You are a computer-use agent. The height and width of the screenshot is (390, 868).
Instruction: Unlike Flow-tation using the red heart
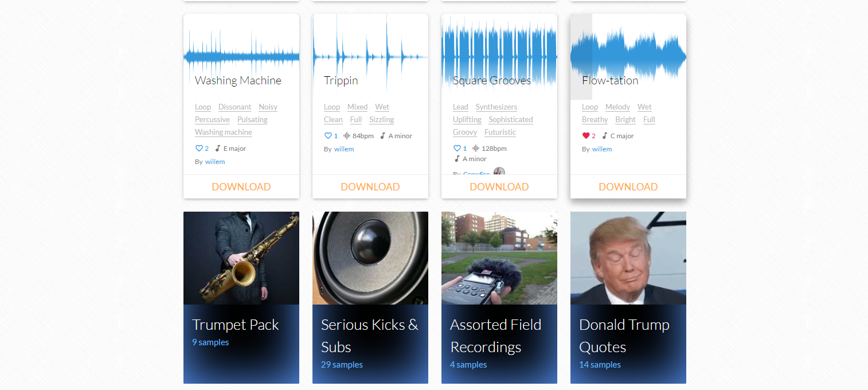click(x=586, y=136)
